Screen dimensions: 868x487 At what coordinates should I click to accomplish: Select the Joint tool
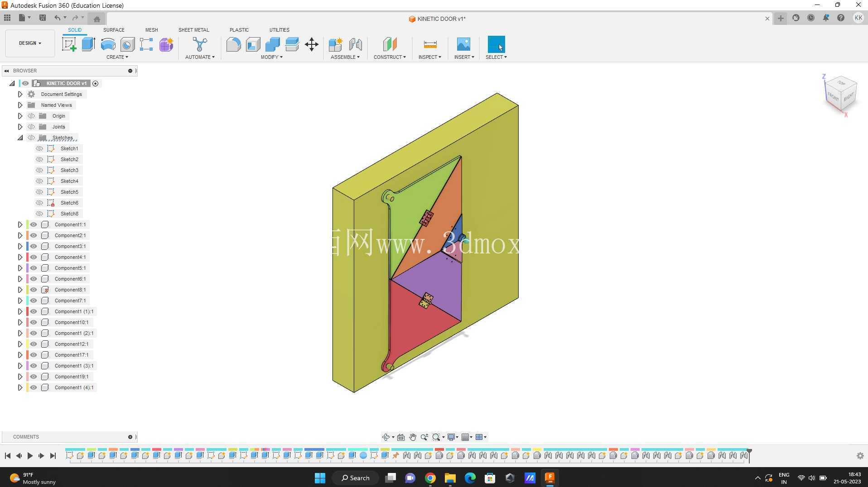356,44
